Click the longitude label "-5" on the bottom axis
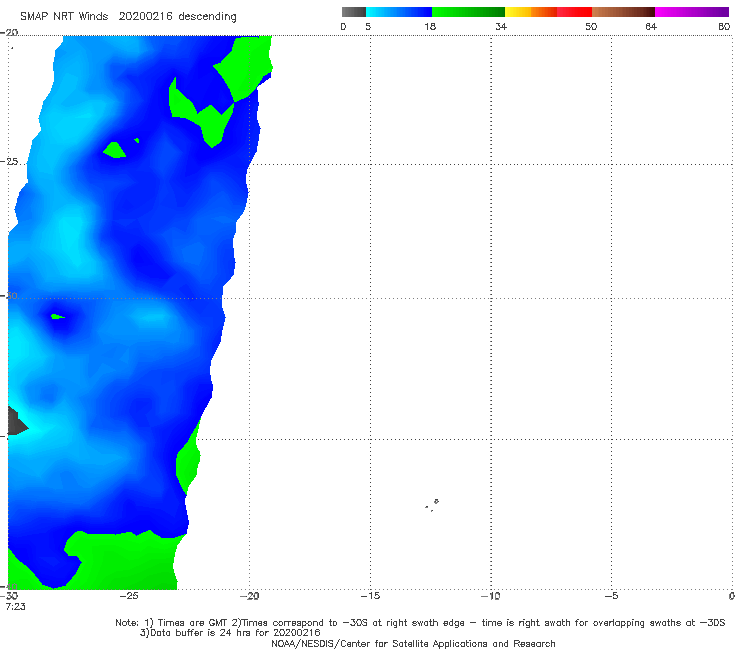 click(611, 596)
